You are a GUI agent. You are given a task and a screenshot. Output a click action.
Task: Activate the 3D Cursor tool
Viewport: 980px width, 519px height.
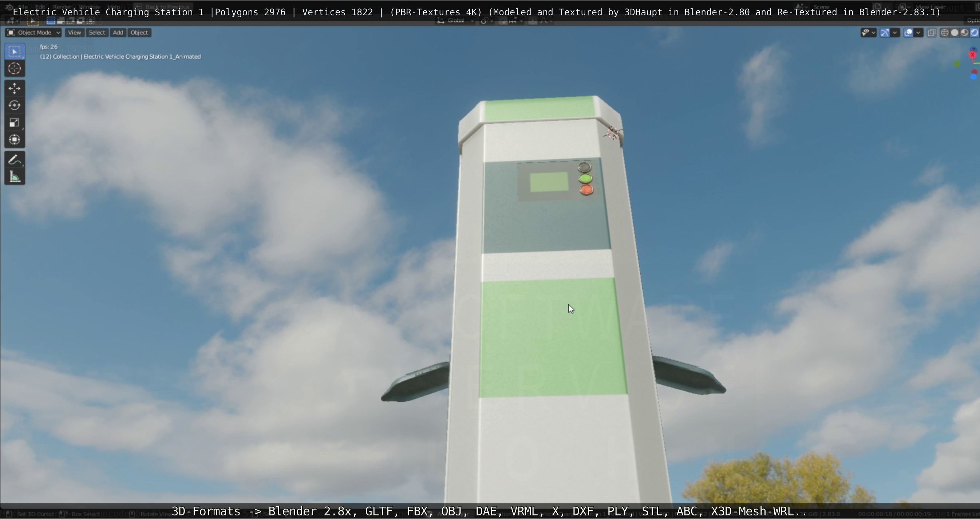15,68
